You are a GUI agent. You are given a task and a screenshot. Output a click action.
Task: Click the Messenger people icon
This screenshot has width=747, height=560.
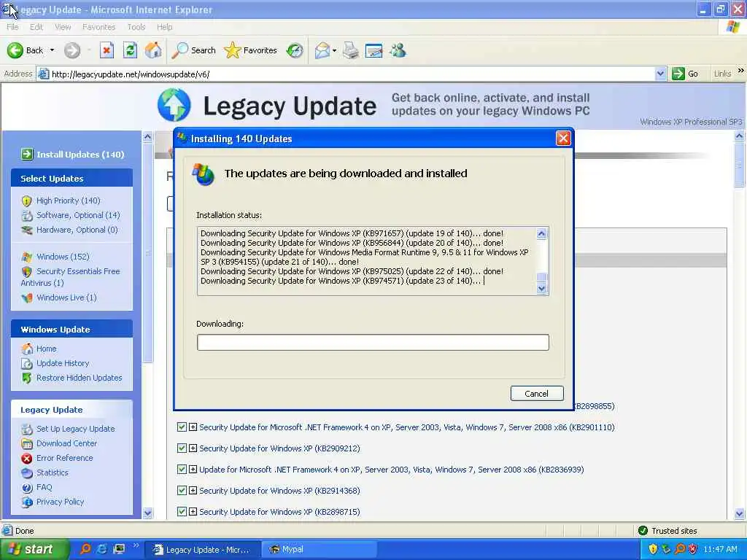398,50
